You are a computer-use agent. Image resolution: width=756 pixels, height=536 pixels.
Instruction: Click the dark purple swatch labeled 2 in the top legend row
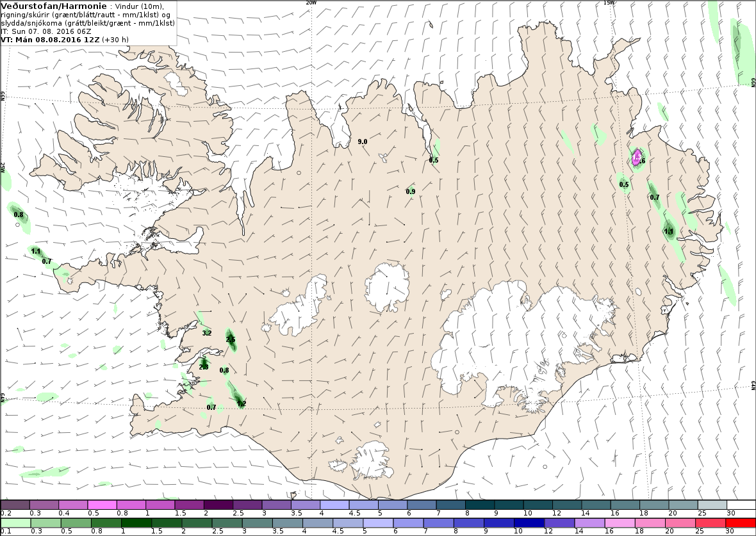[x=218, y=505]
